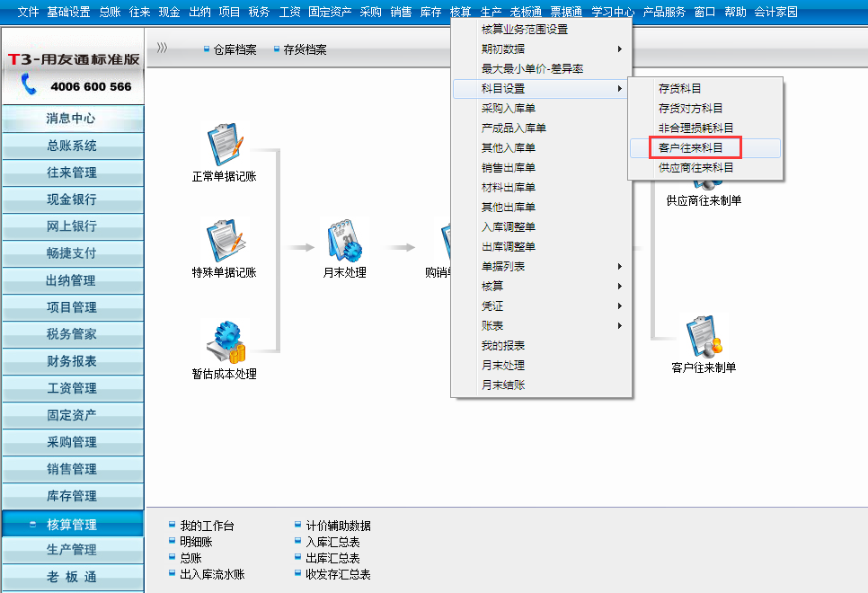
Task: Click the 暂估成本处理 gear icon
Action: pyautogui.click(x=224, y=341)
